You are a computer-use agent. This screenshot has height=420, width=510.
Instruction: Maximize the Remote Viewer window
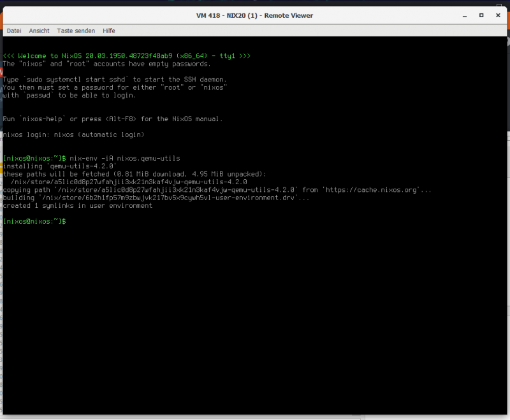click(481, 15)
